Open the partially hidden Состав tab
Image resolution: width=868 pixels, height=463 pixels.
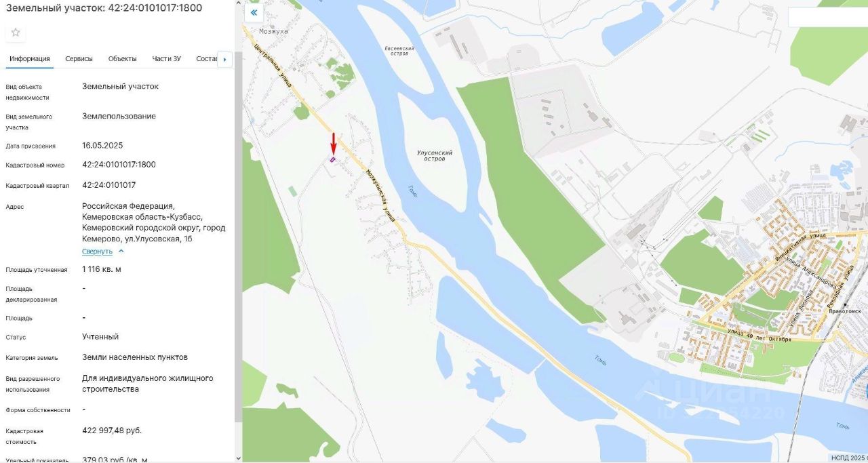206,58
